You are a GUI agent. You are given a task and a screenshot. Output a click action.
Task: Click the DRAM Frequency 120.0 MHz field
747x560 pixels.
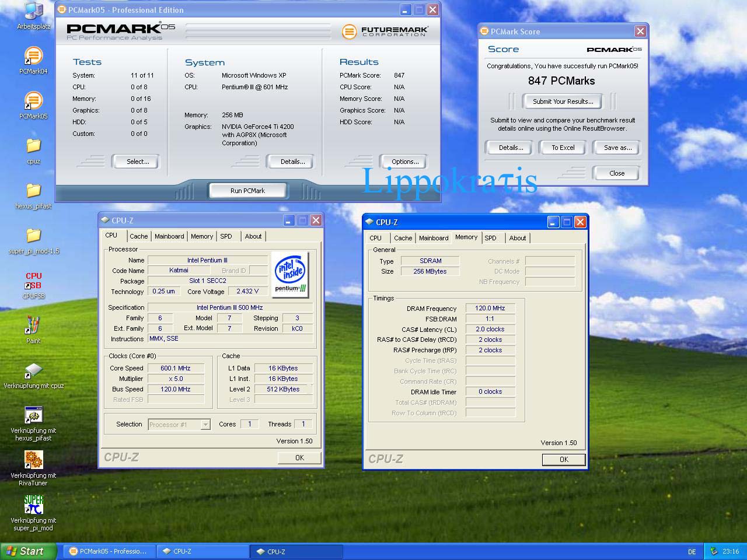[x=490, y=308]
